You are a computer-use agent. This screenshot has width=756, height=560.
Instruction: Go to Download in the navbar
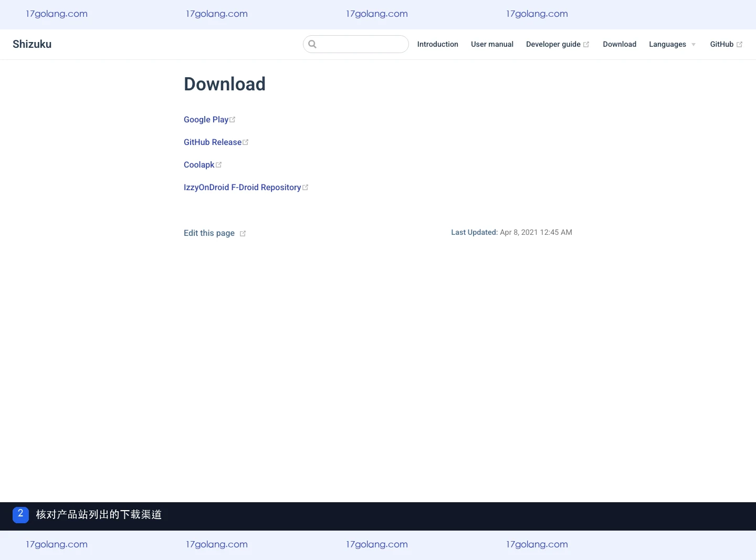[619, 44]
